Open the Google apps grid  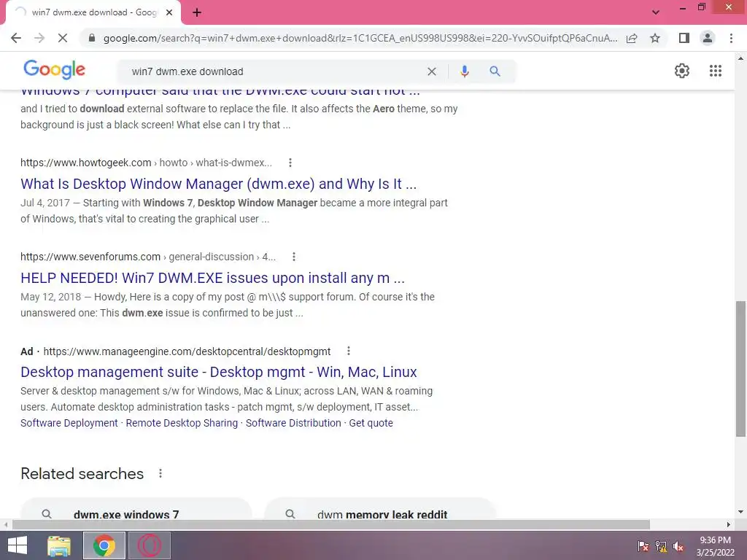[x=715, y=71]
